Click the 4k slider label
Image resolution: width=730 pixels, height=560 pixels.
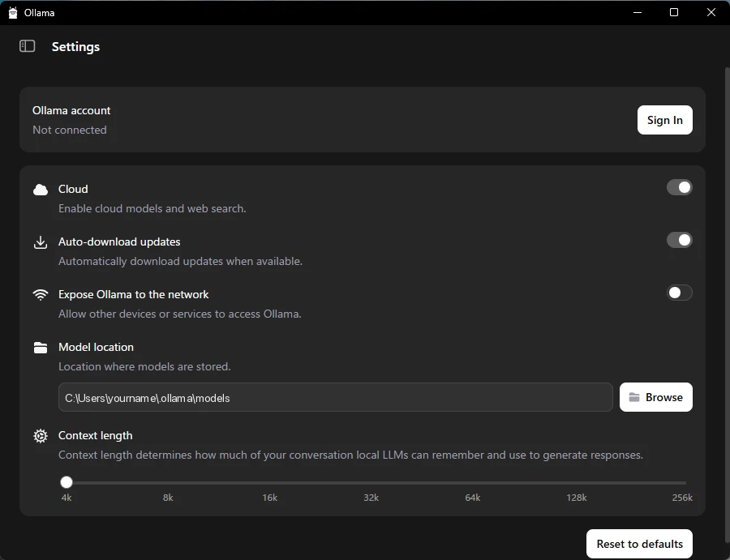(67, 498)
